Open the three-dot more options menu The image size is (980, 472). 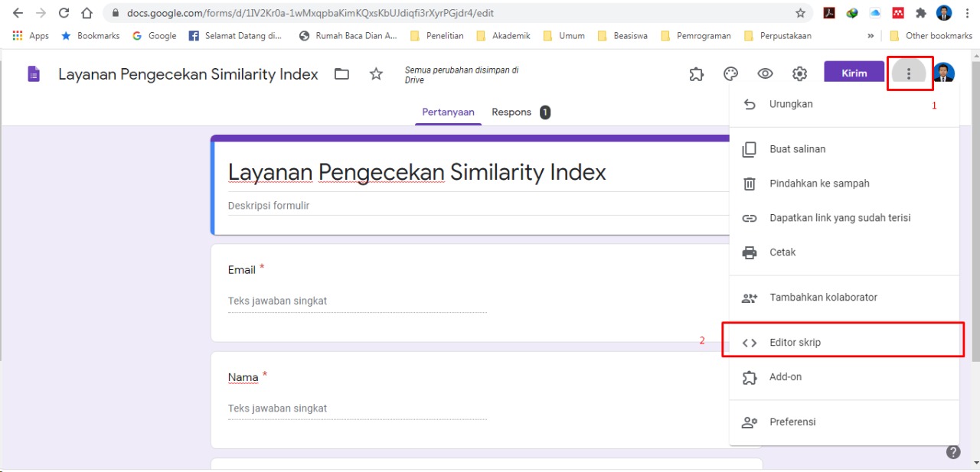pyautogui.click(x=909, y=74)
